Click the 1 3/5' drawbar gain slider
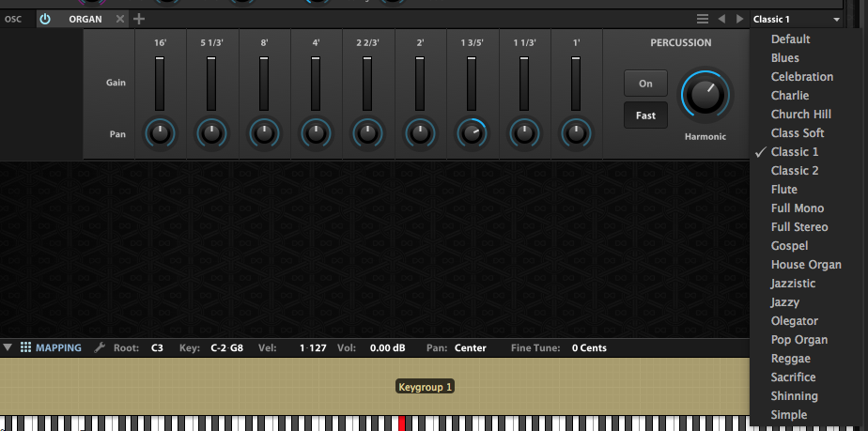 click(472, 85)
